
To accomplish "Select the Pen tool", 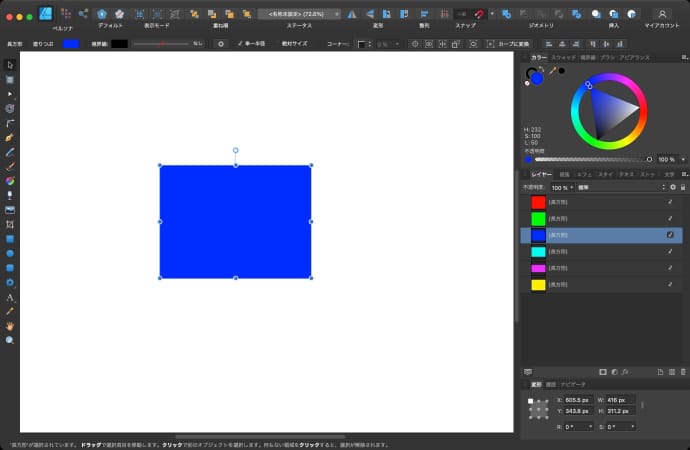I will (x=10, y=136).
